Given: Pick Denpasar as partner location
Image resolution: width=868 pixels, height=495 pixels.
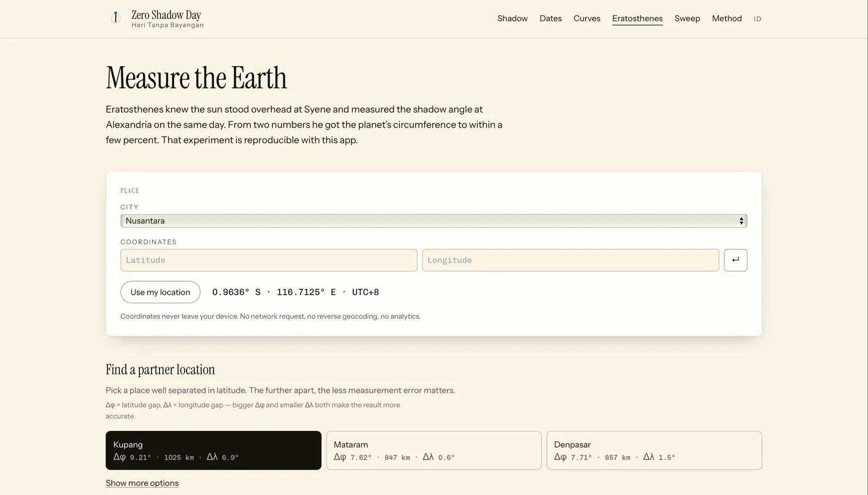Looking at the screenshot, I should (x=654, y=450).
